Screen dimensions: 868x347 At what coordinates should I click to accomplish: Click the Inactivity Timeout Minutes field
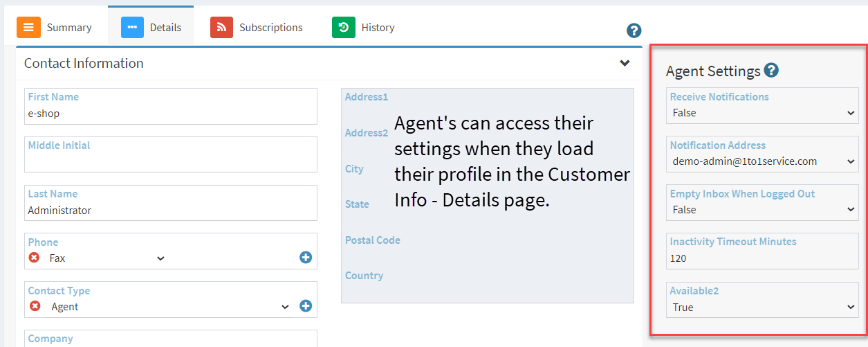click(762, 251)
